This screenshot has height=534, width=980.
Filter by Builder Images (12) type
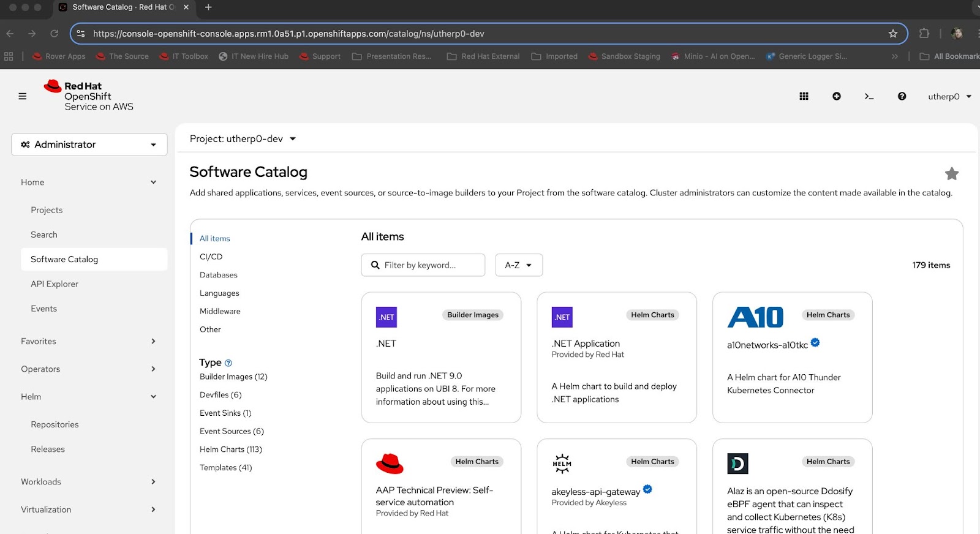233,377
